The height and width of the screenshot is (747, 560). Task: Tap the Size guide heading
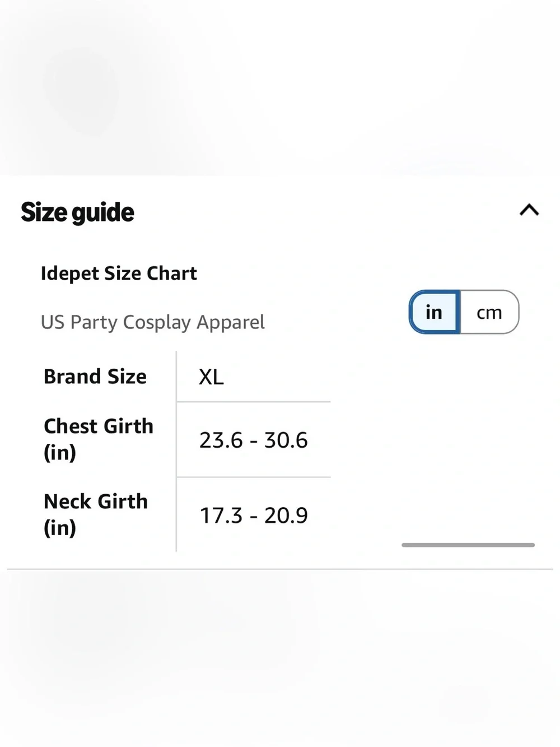coord(77,212)
